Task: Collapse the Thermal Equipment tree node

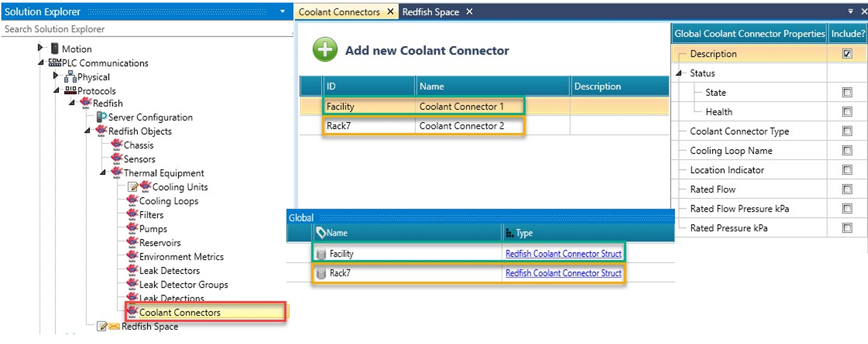Action: coord(104,173)
